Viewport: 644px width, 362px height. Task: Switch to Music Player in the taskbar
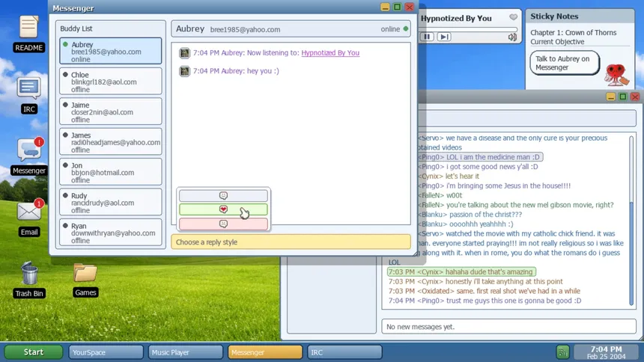(185, 352)
